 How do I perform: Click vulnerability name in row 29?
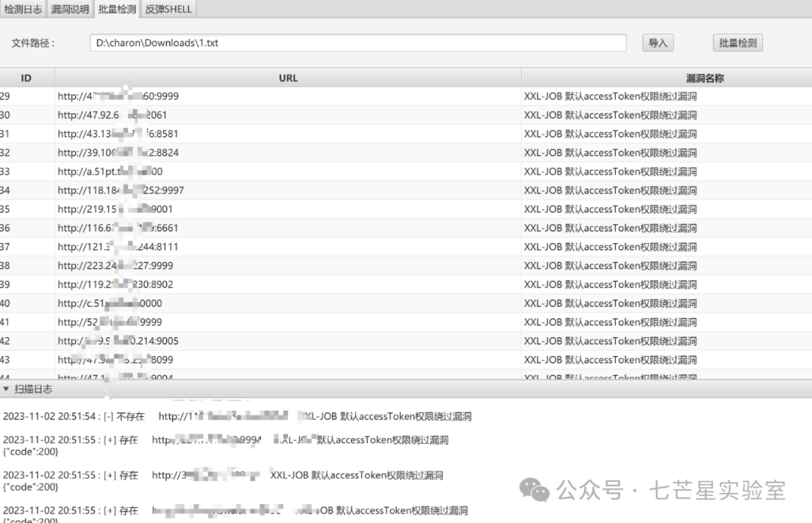pos(610,96)
